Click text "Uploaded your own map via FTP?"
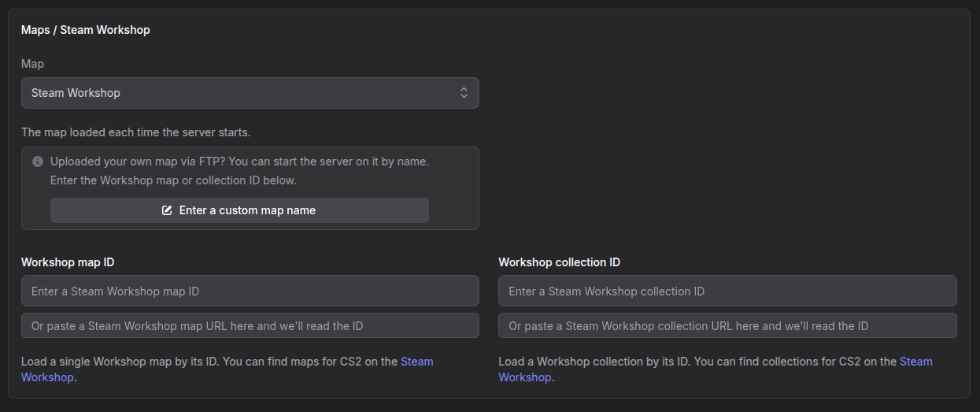 click(x=136, y=161)
